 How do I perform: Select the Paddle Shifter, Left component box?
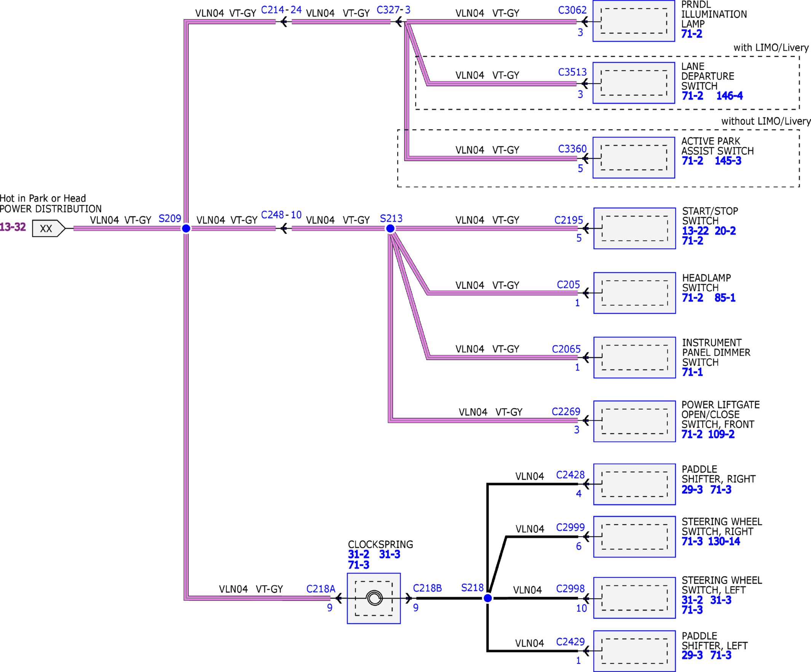tap(634, 651)
